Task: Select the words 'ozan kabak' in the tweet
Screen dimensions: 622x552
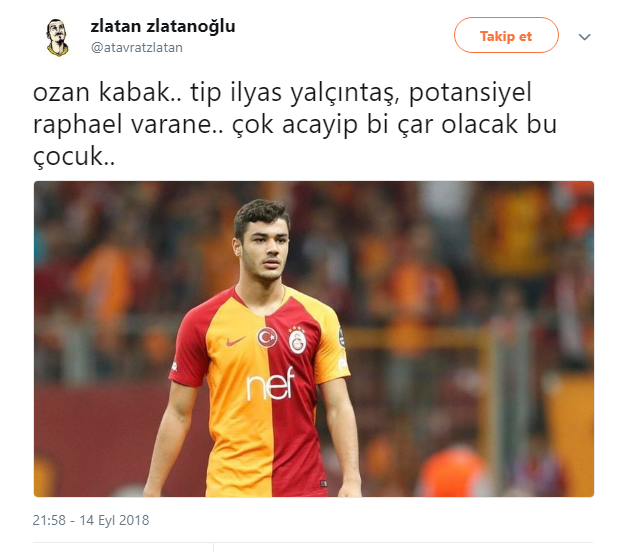Action: (102, 92)
